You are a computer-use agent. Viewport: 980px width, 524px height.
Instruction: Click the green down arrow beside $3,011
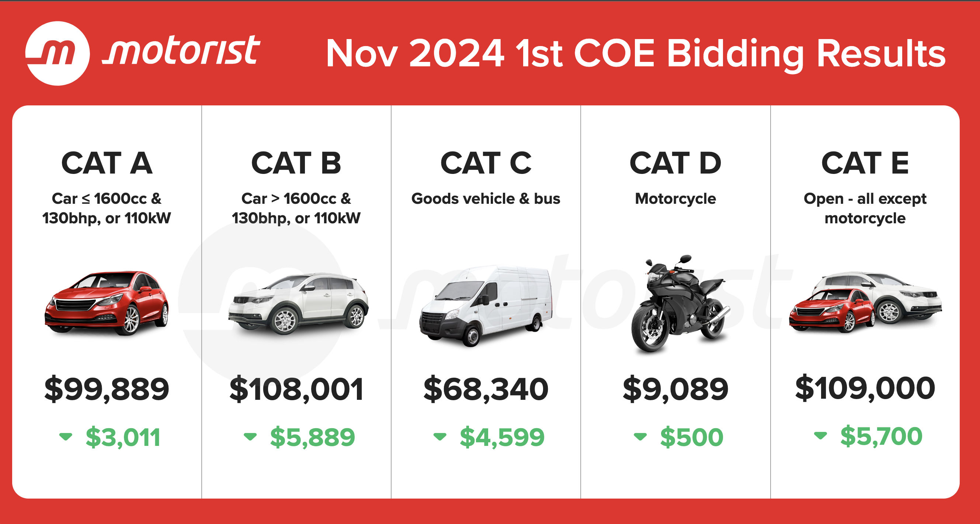pyautogui.click(x=65, y=437)
